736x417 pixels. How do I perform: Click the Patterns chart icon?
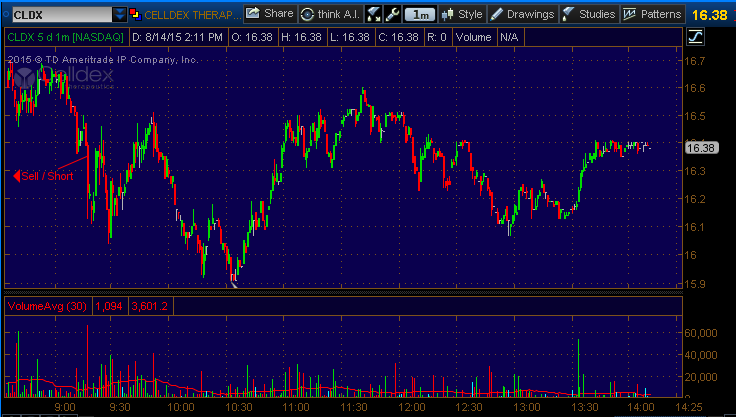click(629, 14)
